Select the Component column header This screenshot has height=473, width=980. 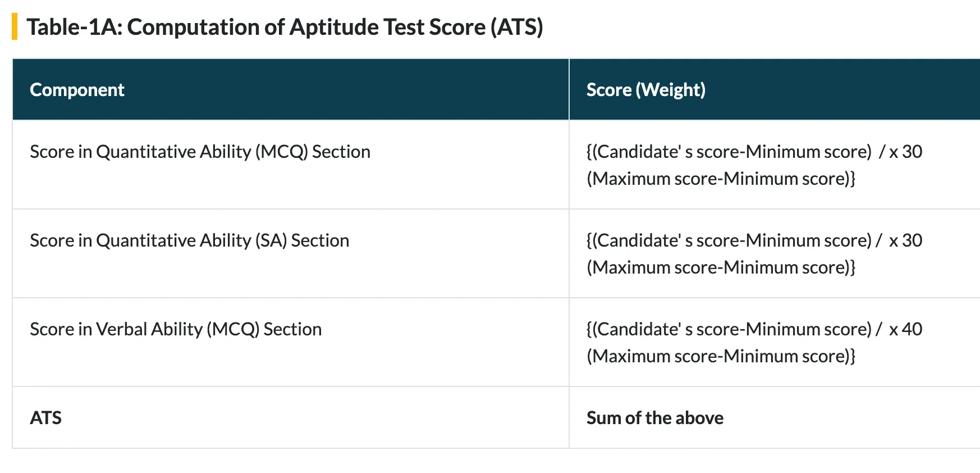[77, 90]
